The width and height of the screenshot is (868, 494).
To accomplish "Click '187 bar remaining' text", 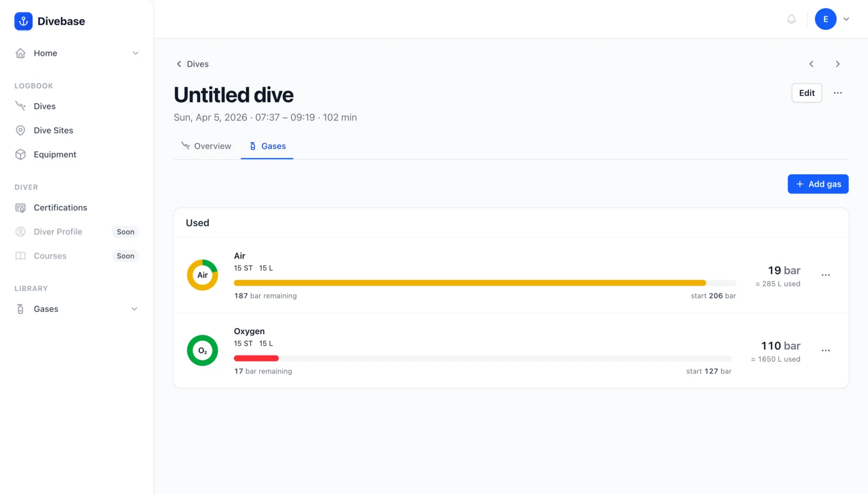I will point(265,296).
